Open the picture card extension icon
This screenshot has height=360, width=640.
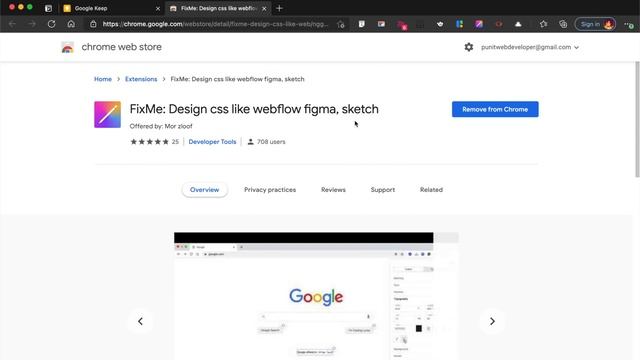click(x=381, y=24)
